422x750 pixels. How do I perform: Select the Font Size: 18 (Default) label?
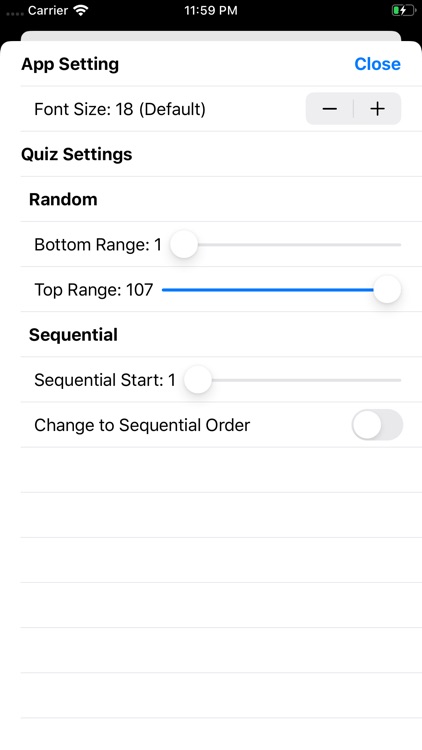pos(120,109)
